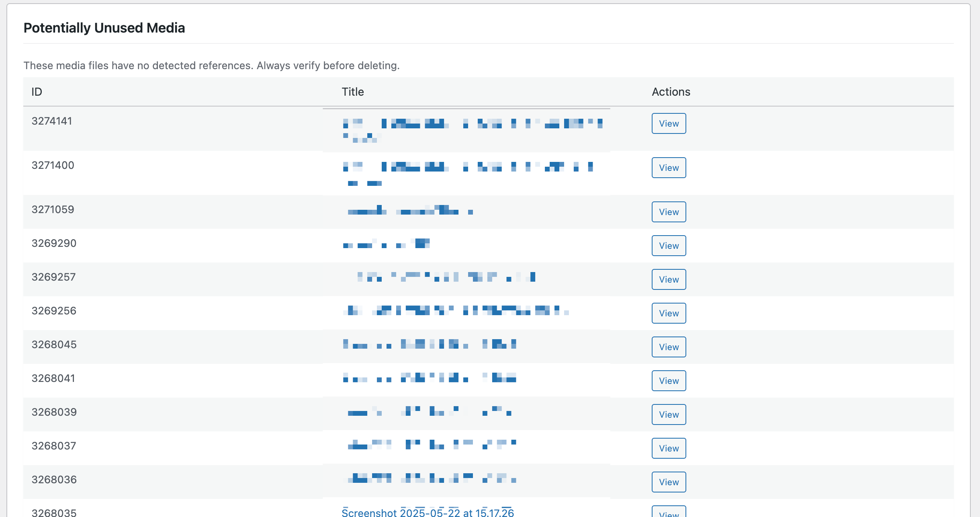Open View action for ID 3268039
The width and height of the screenshot is (980, 517).
[669, 414]
